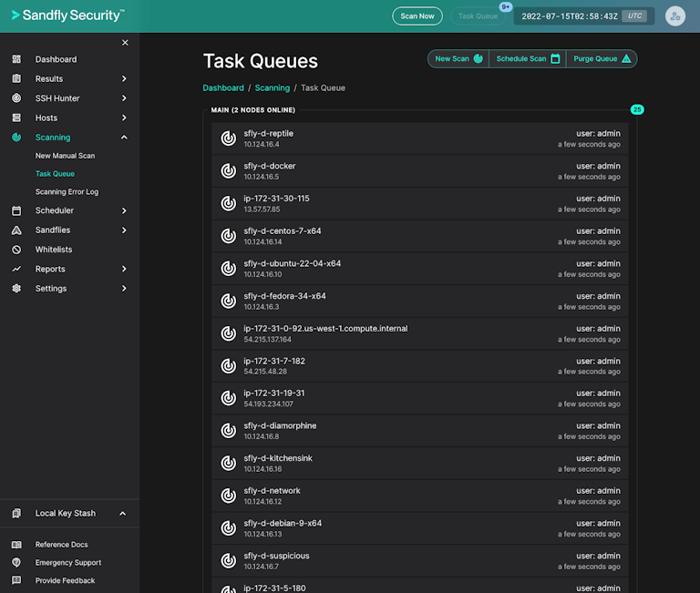Image resolution: width=700 pixels, height=593 pixels.
Task: Open the user profile avatar menu
Action: [675, 16]
